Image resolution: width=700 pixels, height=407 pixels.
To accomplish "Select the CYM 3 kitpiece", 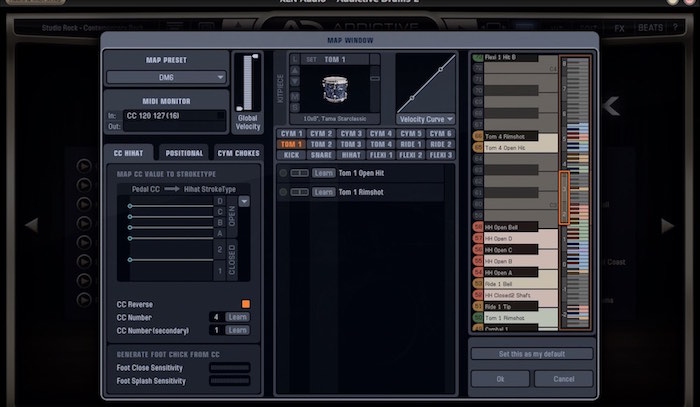I will (351, 133).
